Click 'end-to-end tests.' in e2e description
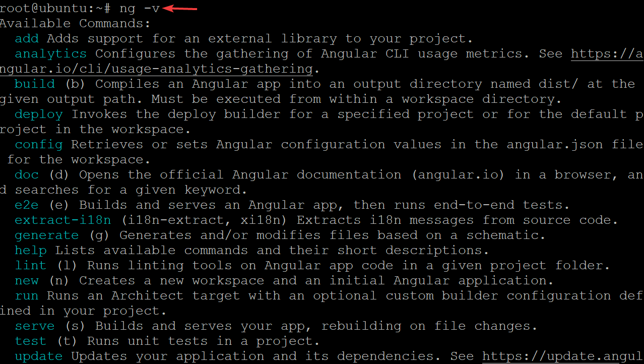 [502, 205]
